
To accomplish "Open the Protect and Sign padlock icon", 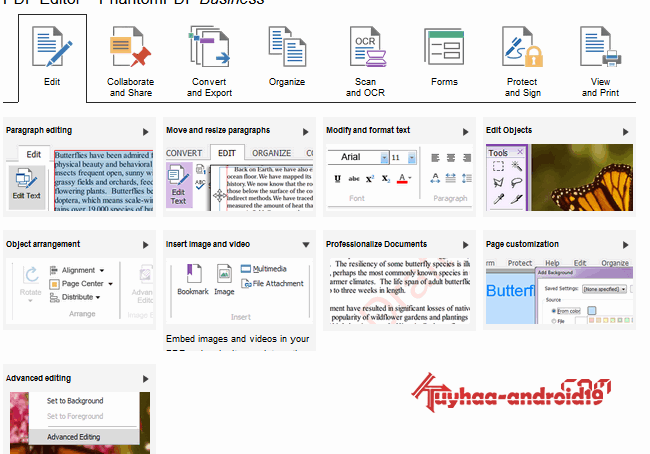I will (x=522, y=46).
